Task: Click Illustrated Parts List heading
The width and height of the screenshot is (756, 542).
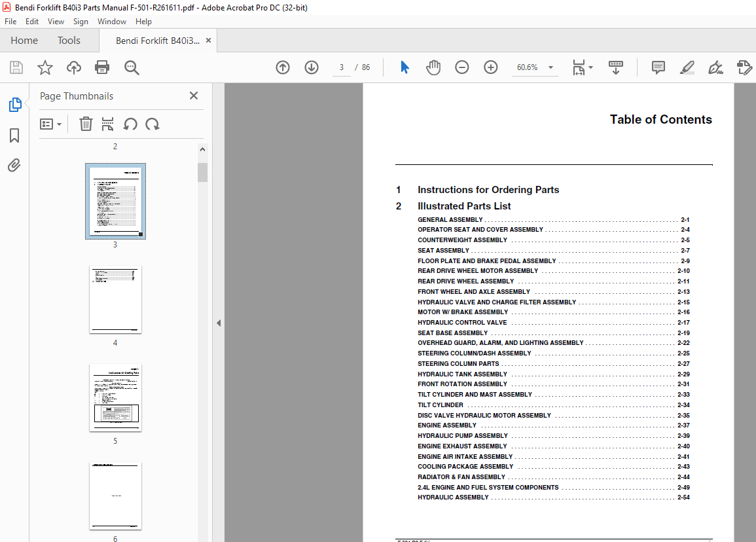Action: tap(464, 206)
